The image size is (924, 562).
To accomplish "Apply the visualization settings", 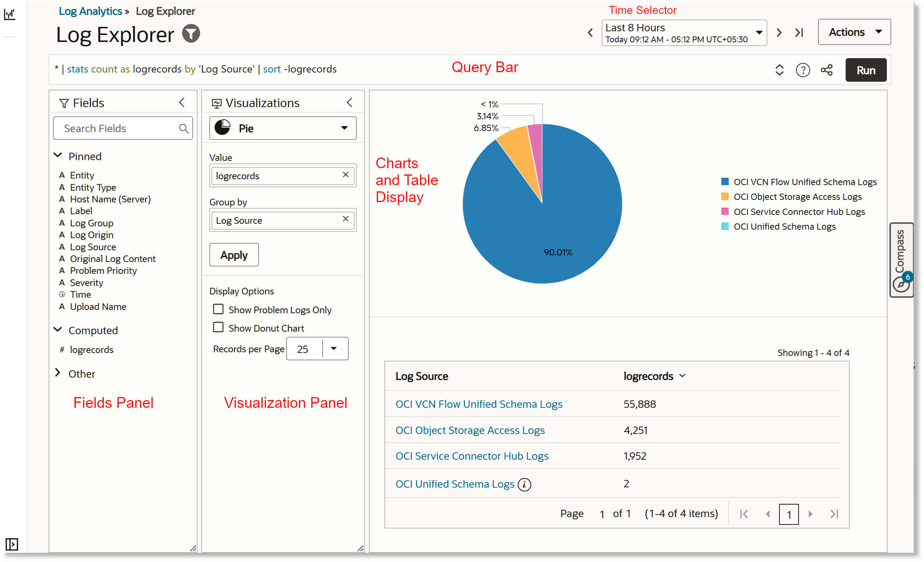I will pyautogui.click(x=234, y=255).
